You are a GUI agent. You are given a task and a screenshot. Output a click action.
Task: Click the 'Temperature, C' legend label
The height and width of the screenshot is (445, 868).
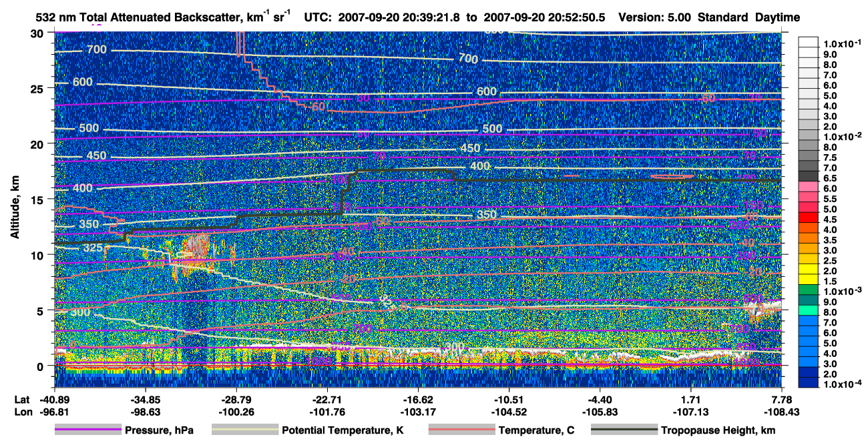tap(536, 430)
